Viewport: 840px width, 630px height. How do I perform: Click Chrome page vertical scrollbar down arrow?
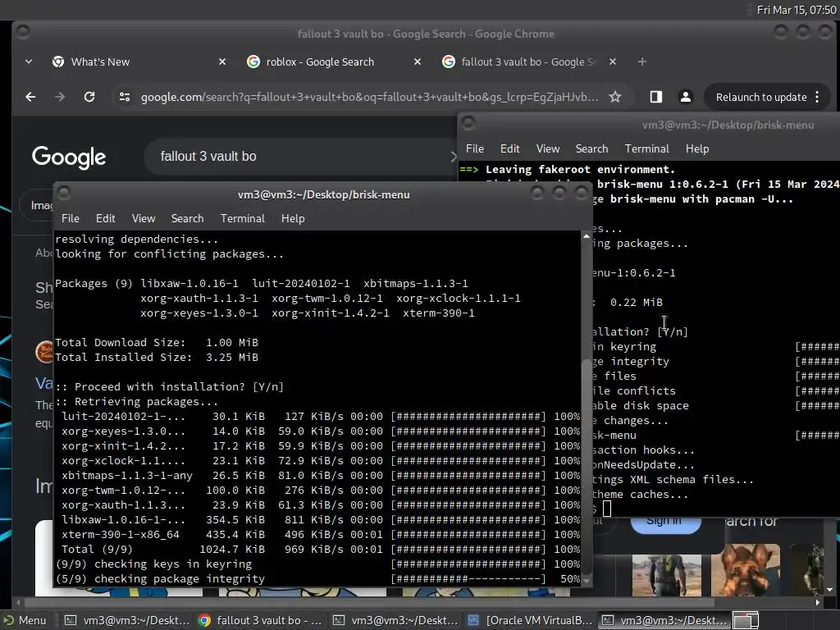click(x=830, y=590)
